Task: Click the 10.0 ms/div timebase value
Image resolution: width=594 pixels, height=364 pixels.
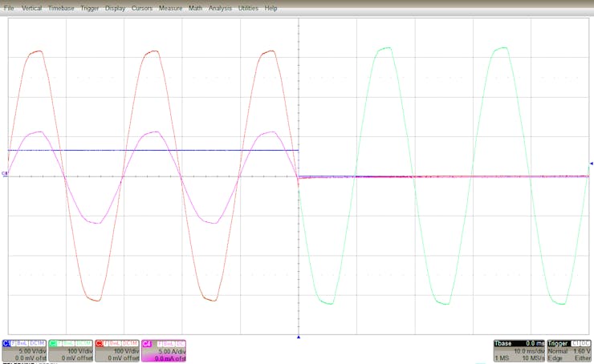Action: (x=529, y=351)
